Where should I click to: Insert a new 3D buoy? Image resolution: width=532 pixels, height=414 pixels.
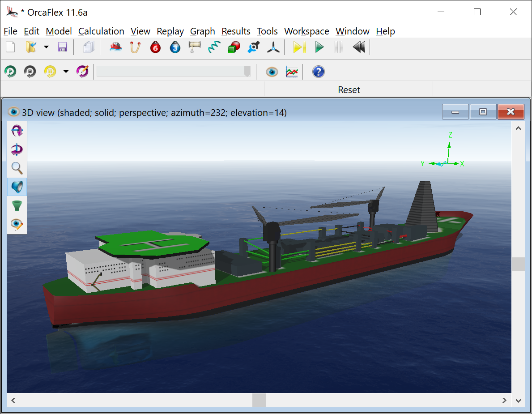click(x=175, y=47)
